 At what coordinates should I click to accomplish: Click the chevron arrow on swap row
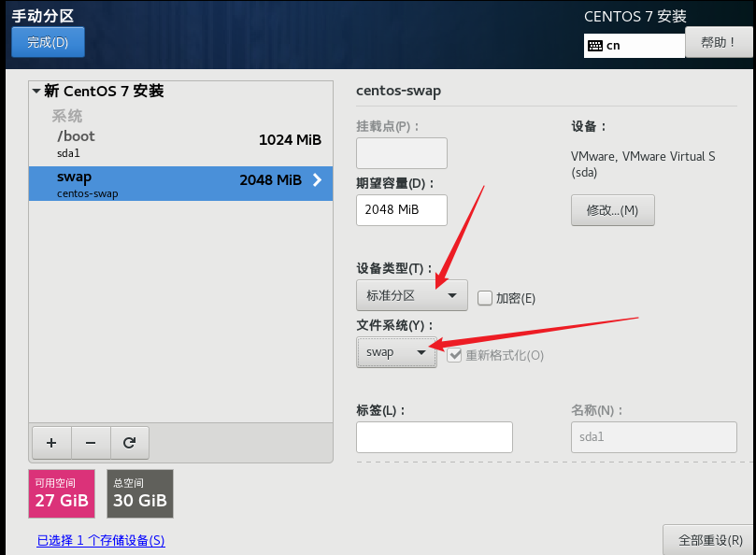(x=317, y=179)
